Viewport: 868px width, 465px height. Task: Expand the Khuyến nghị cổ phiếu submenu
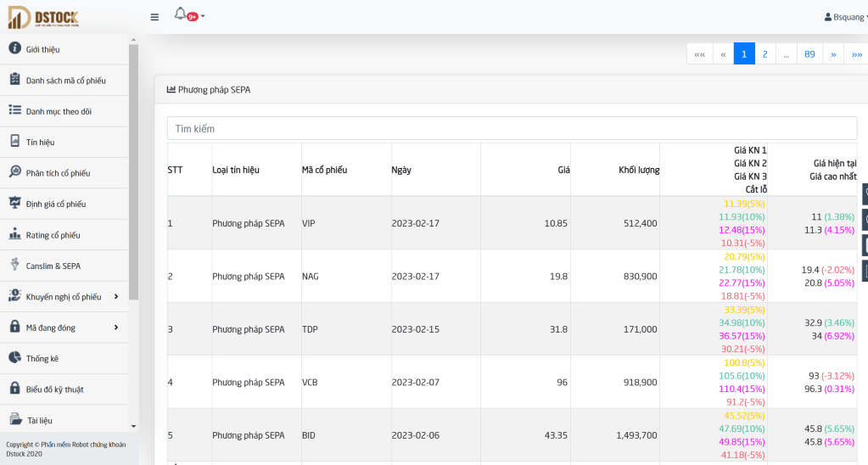coord(115,296)
